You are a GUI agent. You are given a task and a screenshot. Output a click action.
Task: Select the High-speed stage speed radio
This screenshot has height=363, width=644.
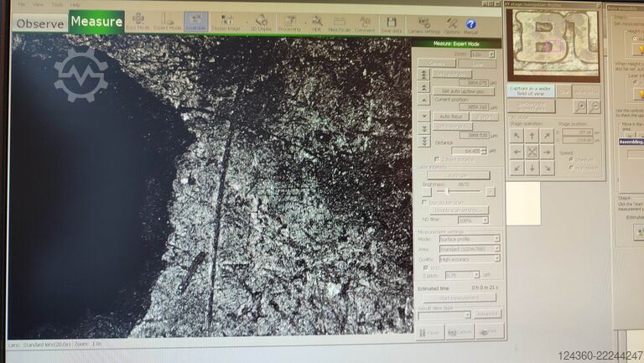pyautogui.click(x=571, y=168)
